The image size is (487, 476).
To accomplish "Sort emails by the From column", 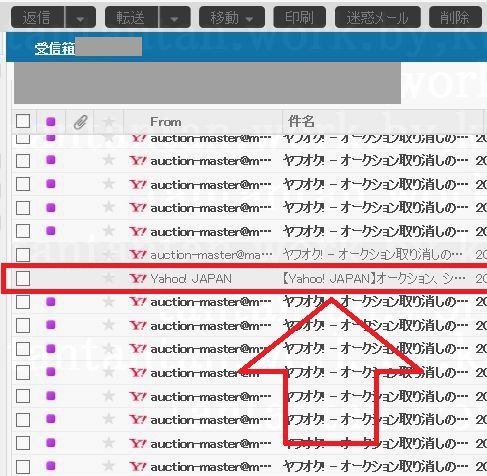I will pos(166,122).
